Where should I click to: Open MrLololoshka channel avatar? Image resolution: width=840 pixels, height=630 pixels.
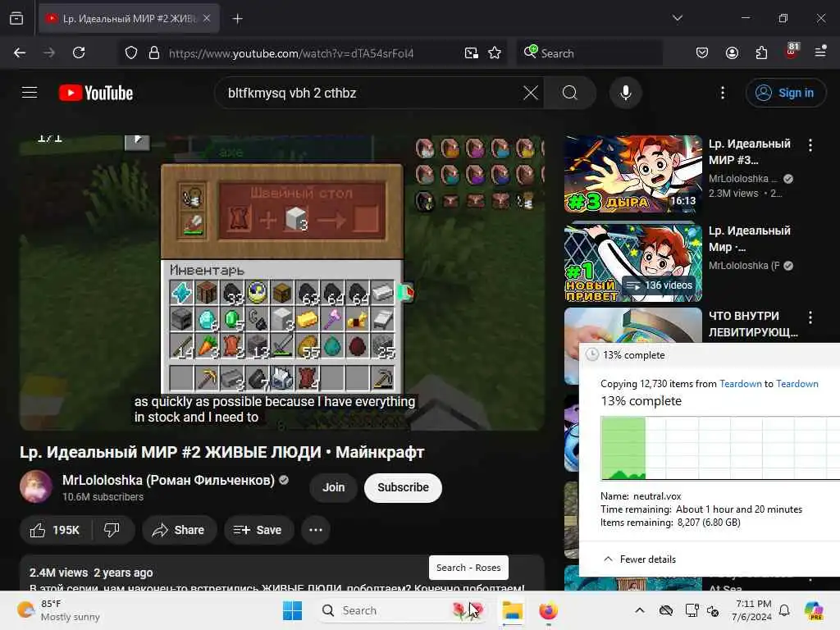[36, 486]
